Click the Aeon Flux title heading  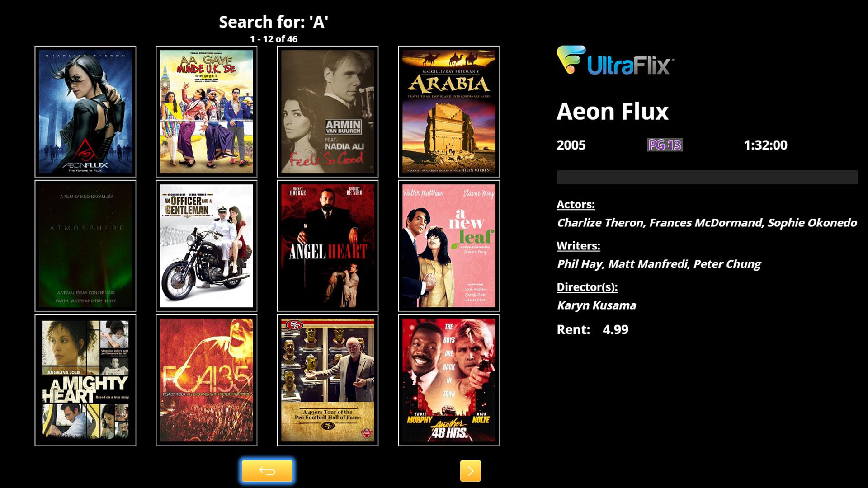pos(613,111)
